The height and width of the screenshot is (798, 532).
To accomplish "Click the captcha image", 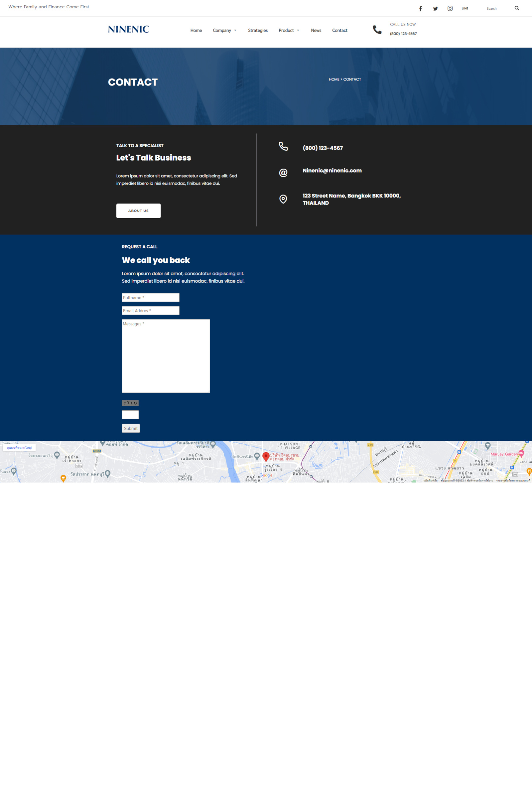I will point(130,403).
